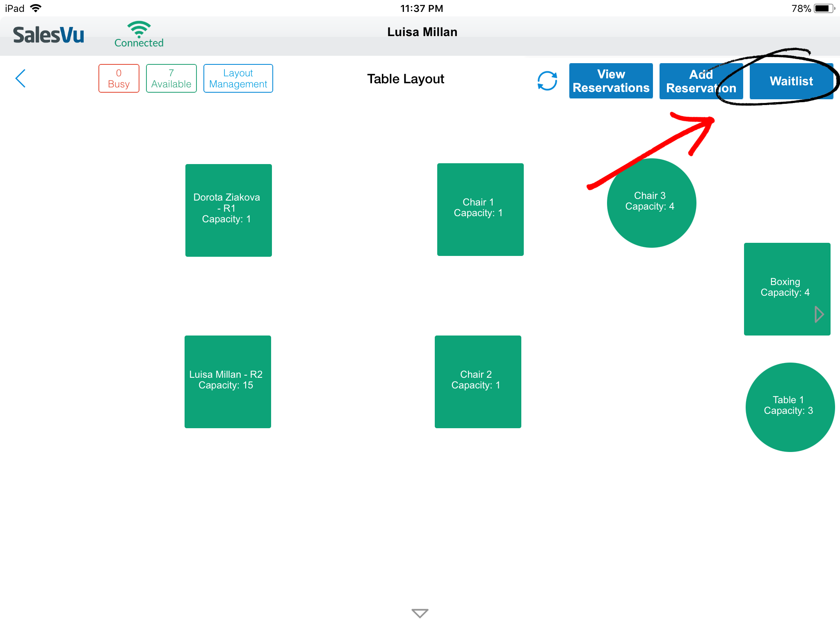The height and width of the screenshot is (630, 840).
Task: Filter by 0 Busy tables
Action: 119,78
